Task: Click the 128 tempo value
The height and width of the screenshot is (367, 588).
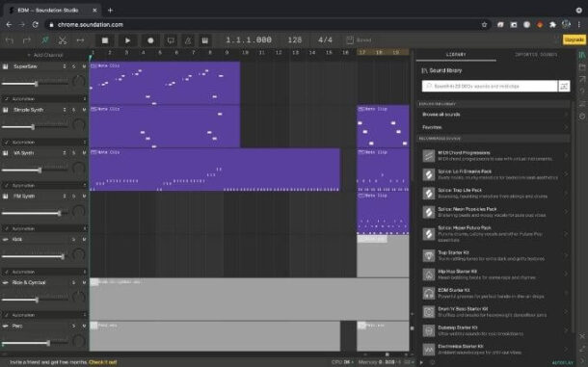Action: (295, 39)
